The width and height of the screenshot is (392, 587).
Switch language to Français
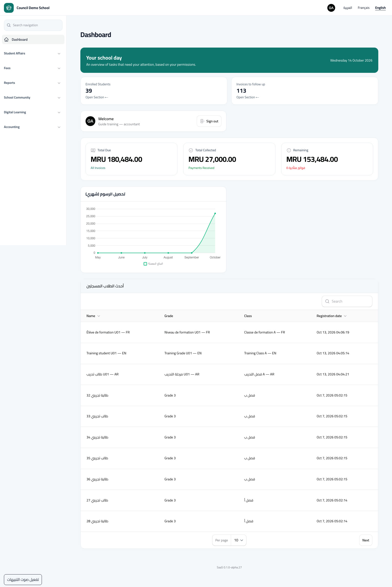click(x=364, y=8)
